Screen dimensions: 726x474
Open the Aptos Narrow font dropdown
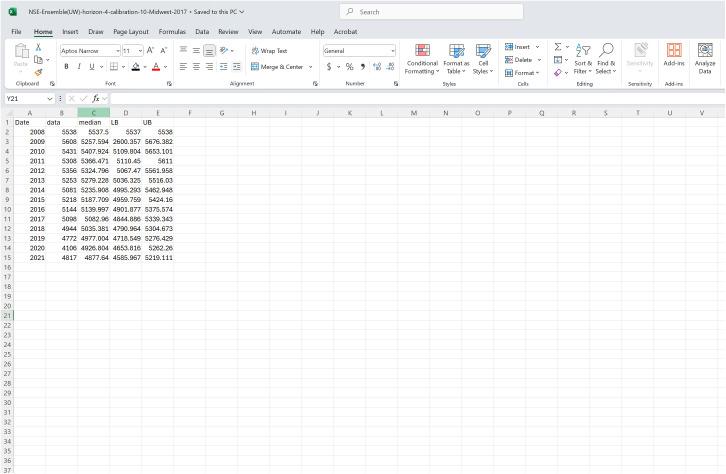click(x=115, y=50)
